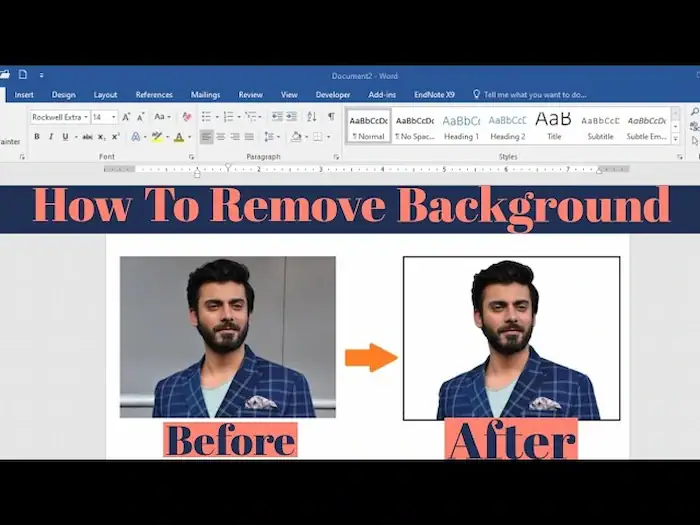
Task: Apply the Subtitle style
Action: (x=600, y=126)
